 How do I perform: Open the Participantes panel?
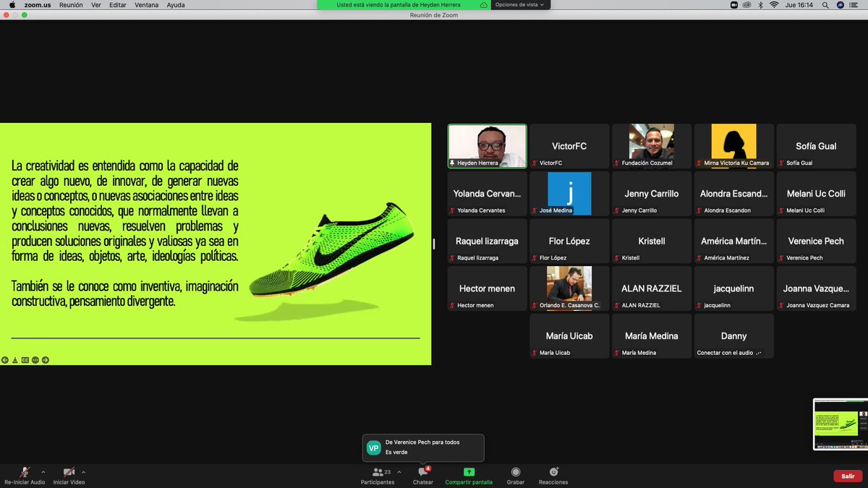click(x=378, y=475)
